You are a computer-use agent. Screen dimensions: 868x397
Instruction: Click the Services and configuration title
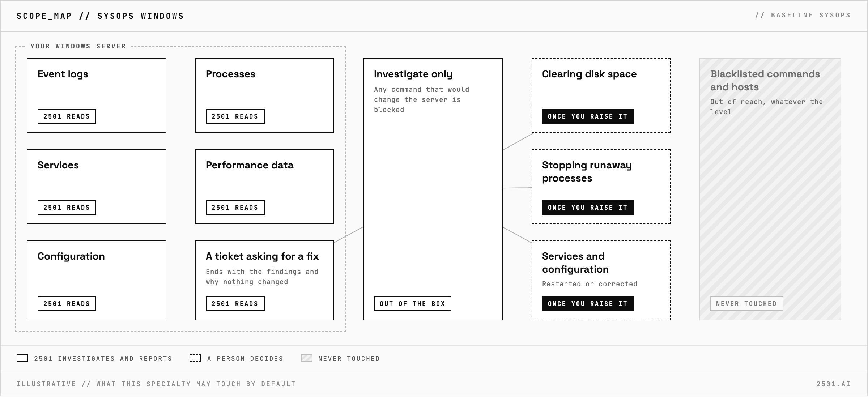pos(575,263)
